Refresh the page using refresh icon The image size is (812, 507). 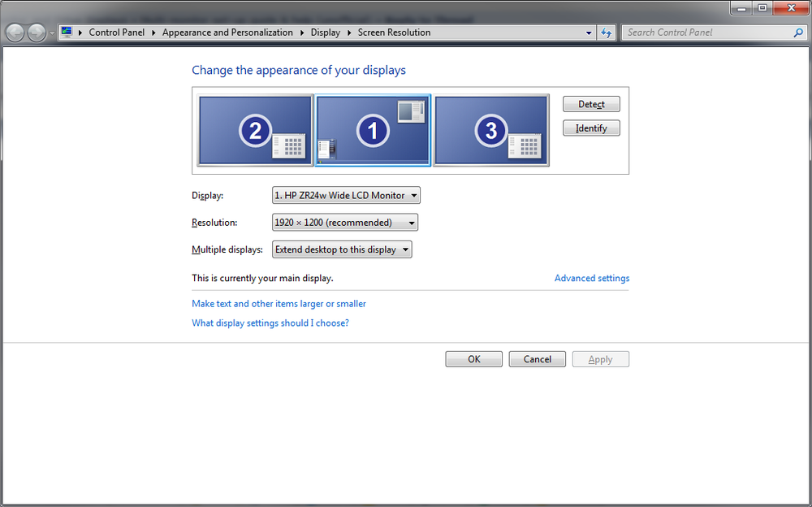pyautogui.click(x=607, y=32)
